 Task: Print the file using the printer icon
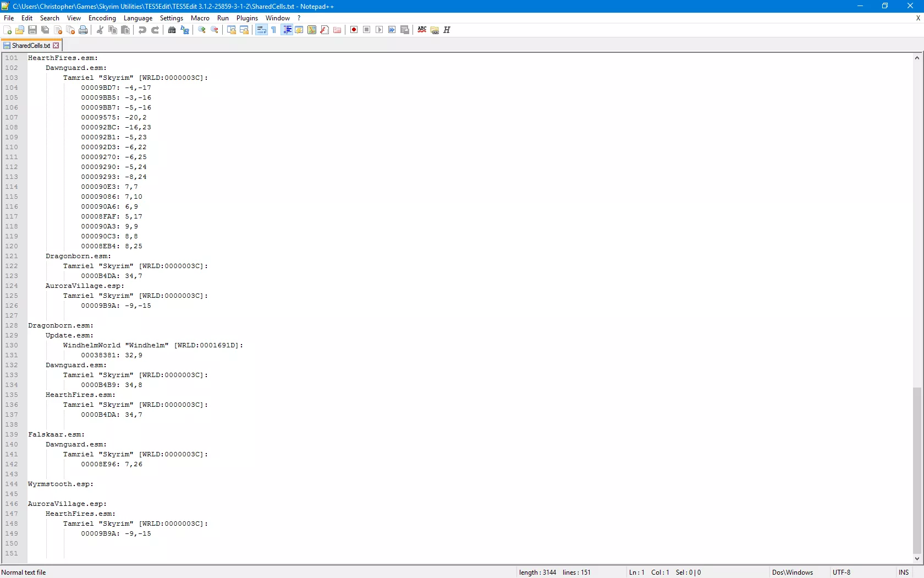83,30
